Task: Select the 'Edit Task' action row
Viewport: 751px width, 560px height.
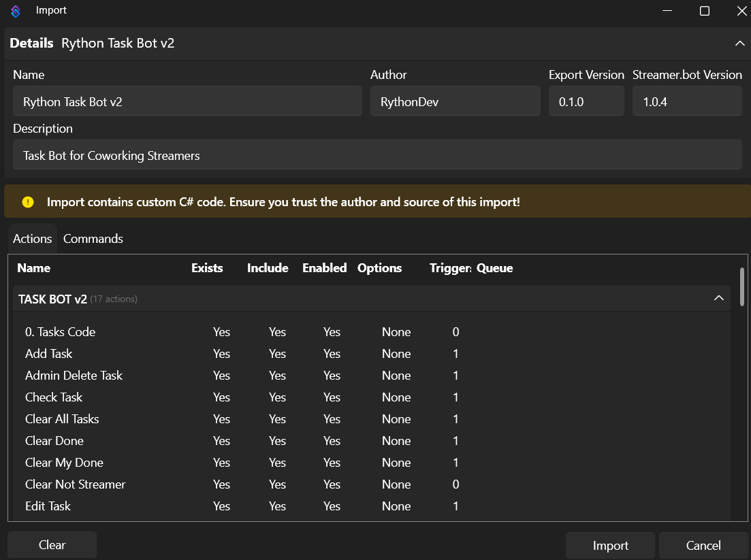Action: coord(372,506)
